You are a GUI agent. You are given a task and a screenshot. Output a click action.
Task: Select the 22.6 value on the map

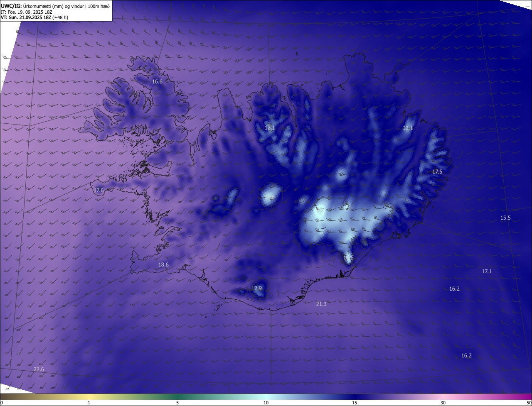click(39, 369)
